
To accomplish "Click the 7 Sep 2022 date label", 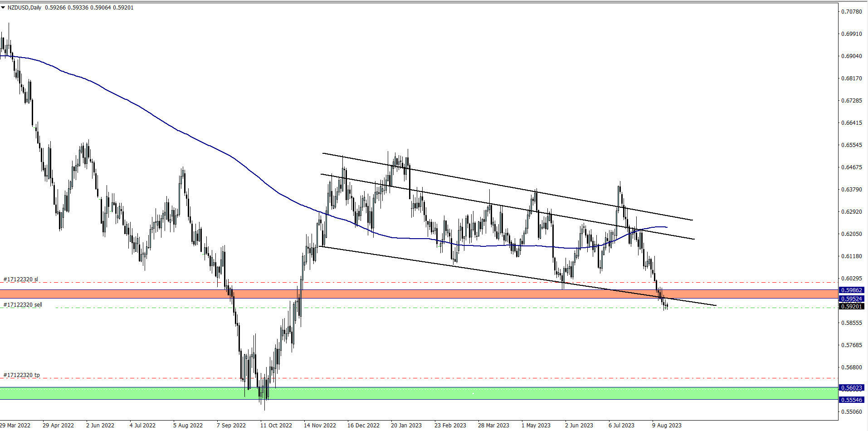I will click(231, 425).
